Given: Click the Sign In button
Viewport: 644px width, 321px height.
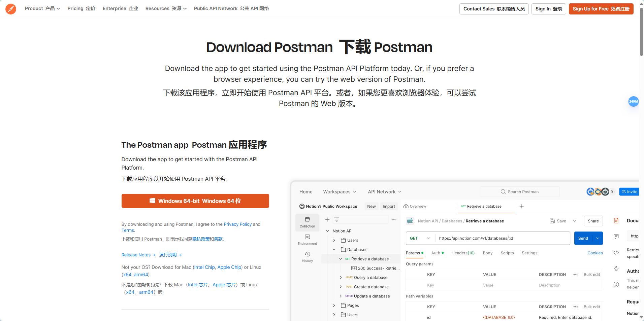Looking at the screenshot, I should coord(549,9).
